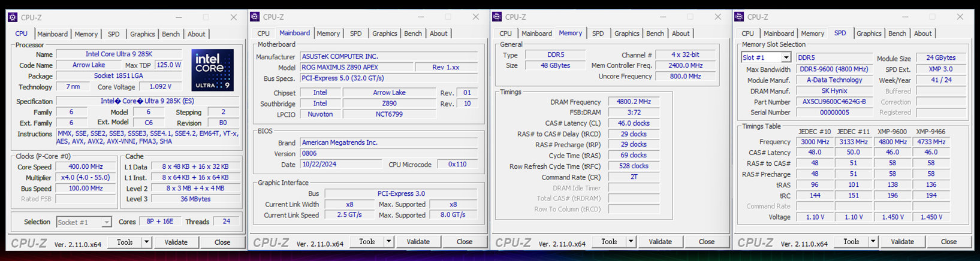Expand the Slot #1 memory slot dropdown
The width and height of the screenshot is (980, 261).
click(x=785, y=57)
